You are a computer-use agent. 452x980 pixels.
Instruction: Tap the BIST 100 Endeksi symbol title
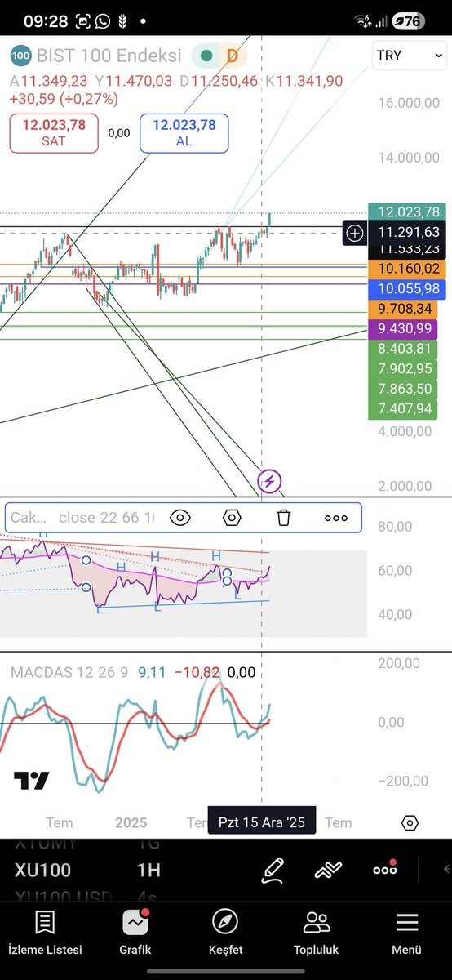pos(109,56)
